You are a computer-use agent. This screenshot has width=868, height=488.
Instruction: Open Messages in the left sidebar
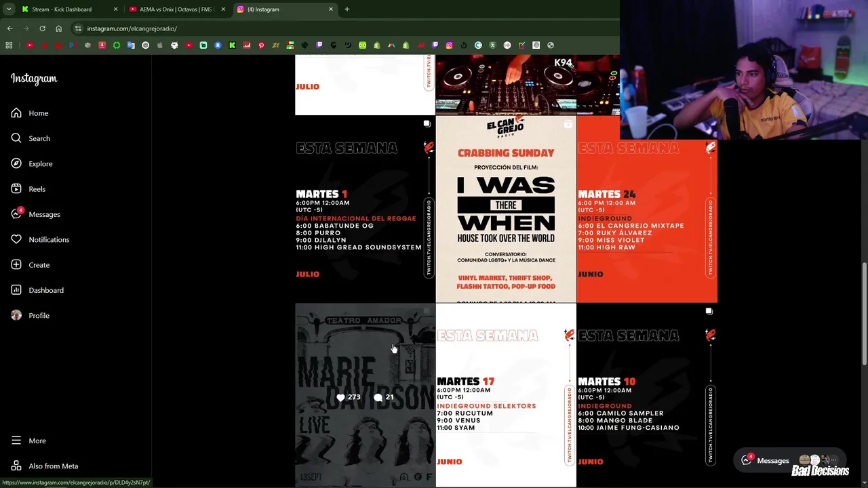click(x=36, y=214)
